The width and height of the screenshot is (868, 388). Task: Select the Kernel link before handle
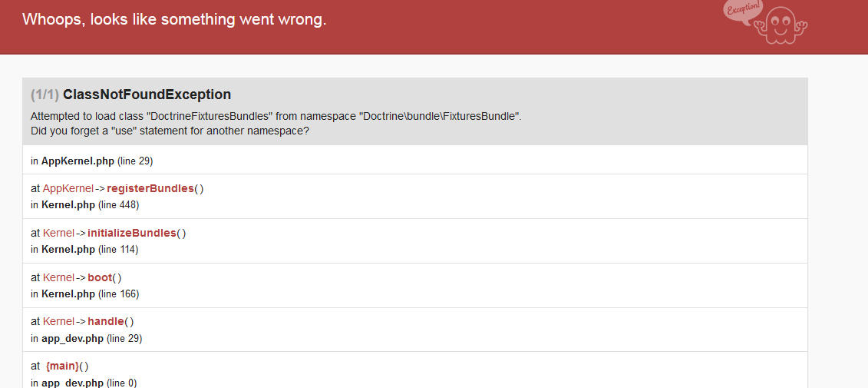[58, 321]
